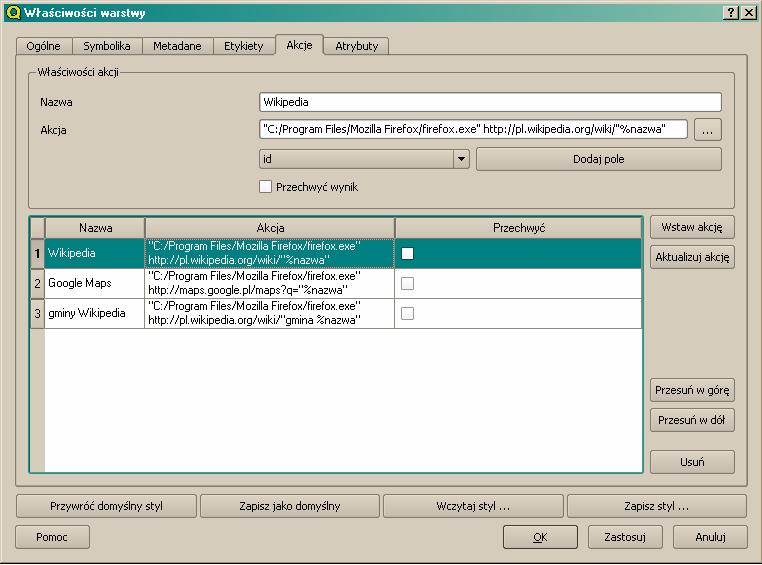Confirm dialog with OK button
This screenshot has height=565, width=762.
(540, 537)
